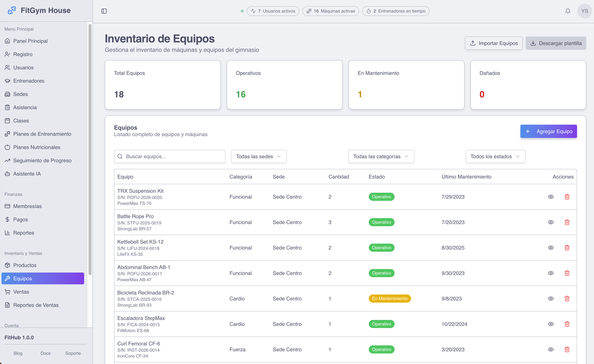Click the 2 Entrenadores en tiempo timer

click(x=396, y=11)
